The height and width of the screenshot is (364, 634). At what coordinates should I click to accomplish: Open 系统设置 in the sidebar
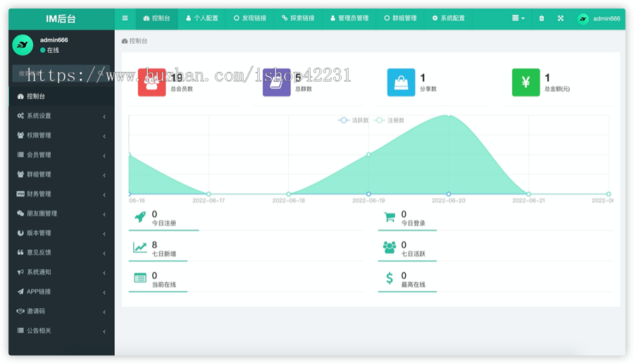[61, 116]
